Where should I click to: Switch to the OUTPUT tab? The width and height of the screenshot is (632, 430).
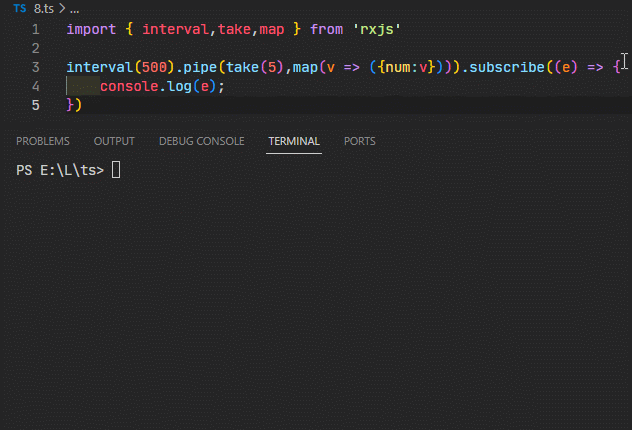(x=114, y=141)
